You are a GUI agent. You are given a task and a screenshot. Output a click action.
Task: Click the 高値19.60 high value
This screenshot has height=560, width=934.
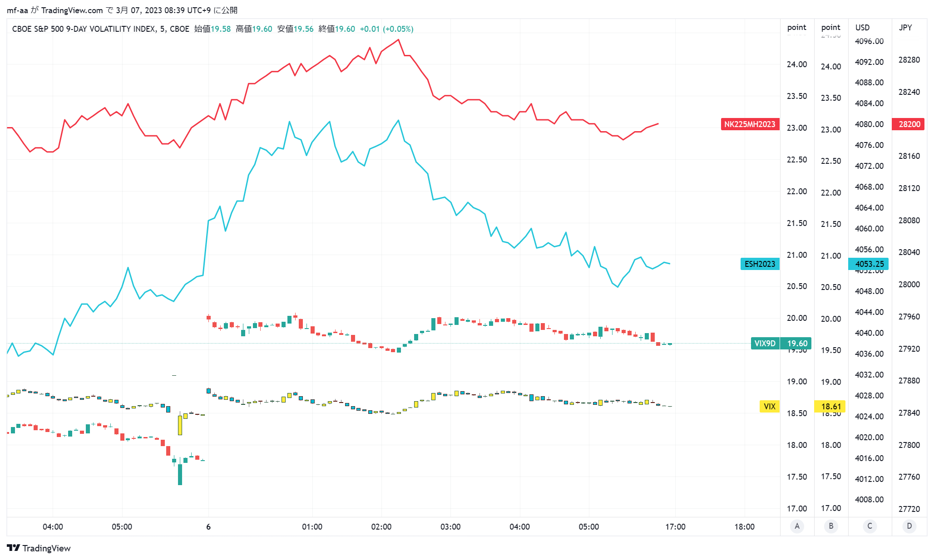coord(254,29)
